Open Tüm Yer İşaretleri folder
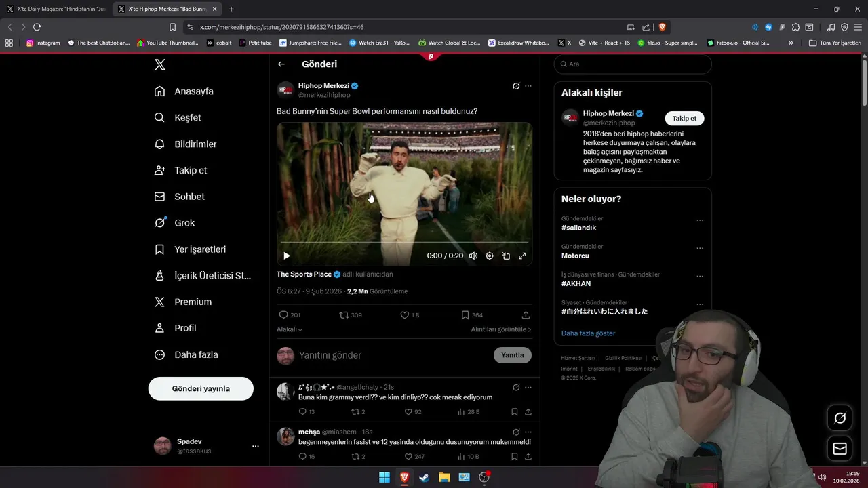The image size is (868, 488). coord(835,43)
